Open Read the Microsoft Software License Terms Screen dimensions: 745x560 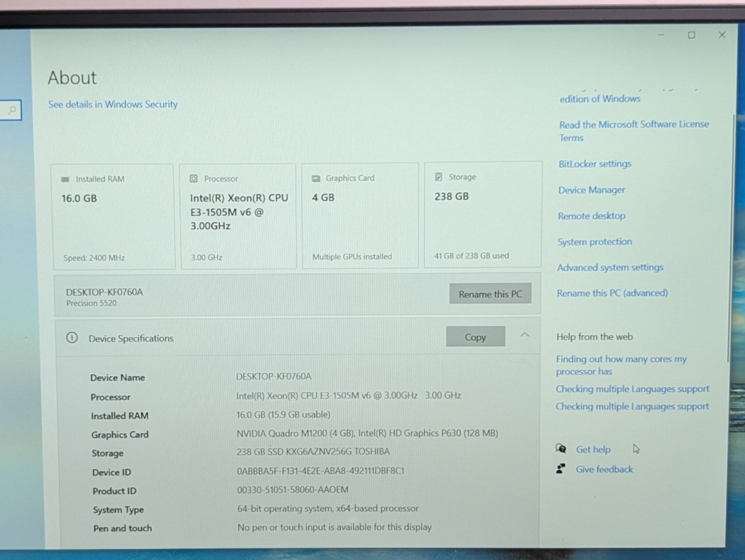(x=634, y=130)
